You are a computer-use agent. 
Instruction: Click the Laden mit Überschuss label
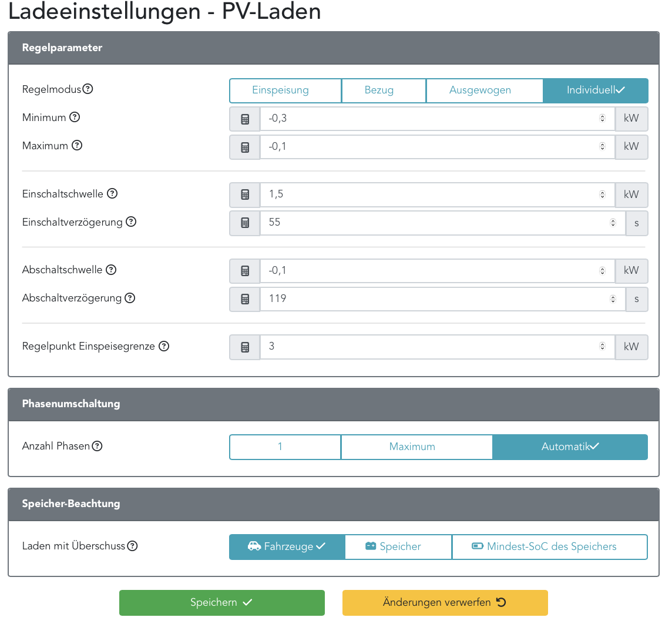point(73,546)
